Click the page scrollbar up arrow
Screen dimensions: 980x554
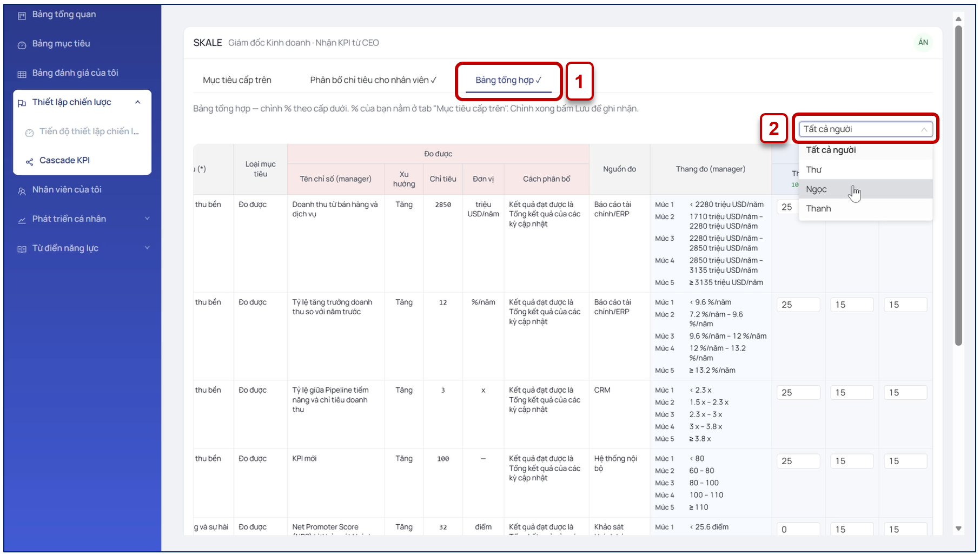[x=958, y=19]
